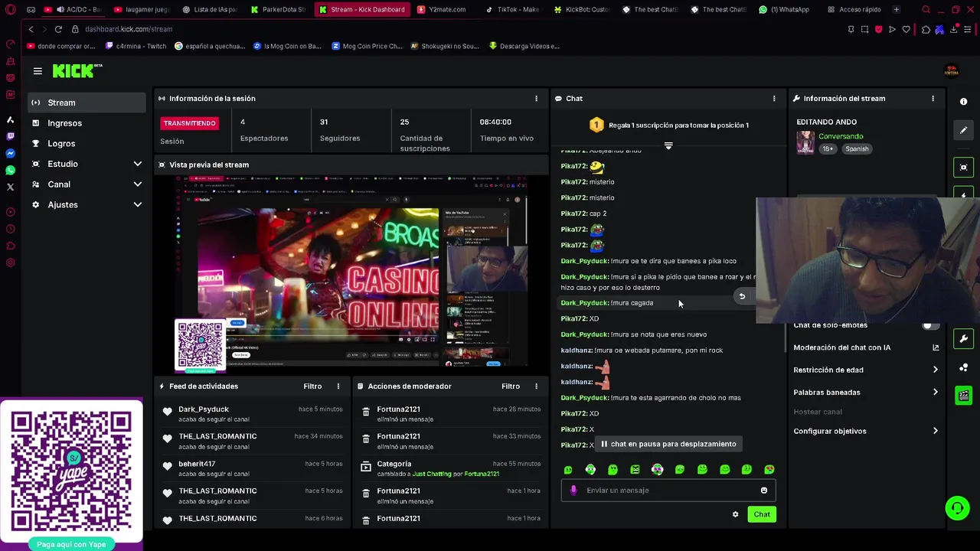Click the green Chat send button

762,514
